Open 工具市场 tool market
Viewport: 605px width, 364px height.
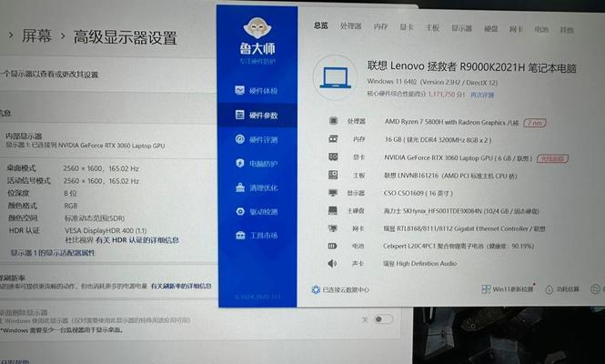click(257, 236)
